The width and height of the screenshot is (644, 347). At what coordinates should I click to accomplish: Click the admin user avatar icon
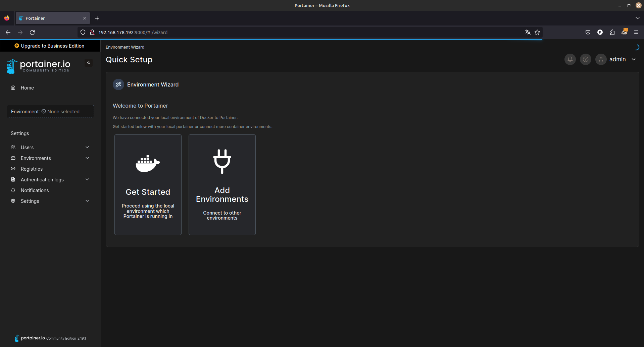tap(601, 59)
